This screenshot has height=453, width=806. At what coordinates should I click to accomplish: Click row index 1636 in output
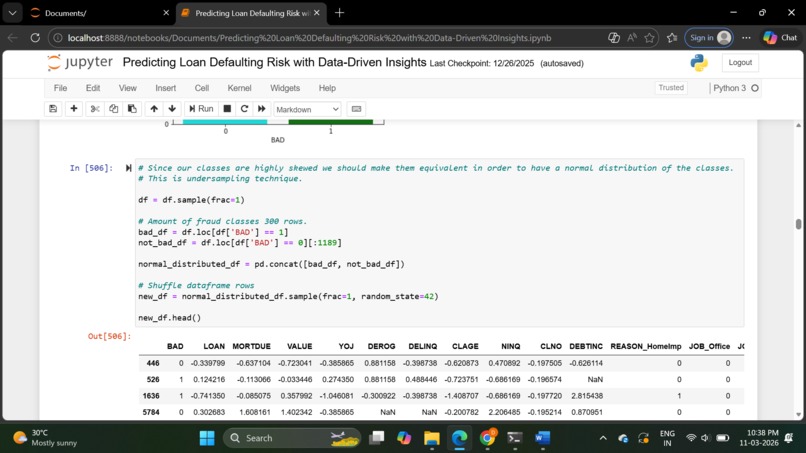[151, 396]
